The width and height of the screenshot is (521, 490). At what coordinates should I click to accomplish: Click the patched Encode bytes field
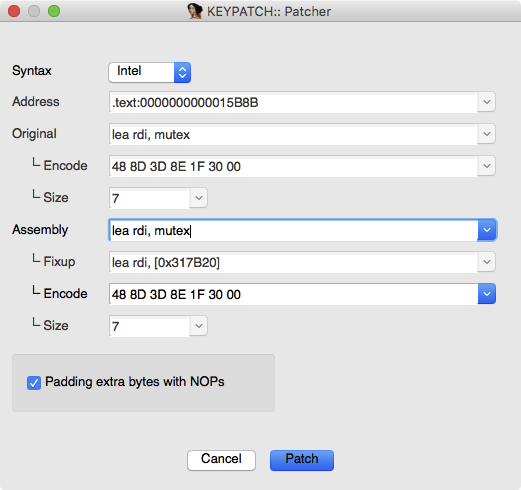coord(293,294)
